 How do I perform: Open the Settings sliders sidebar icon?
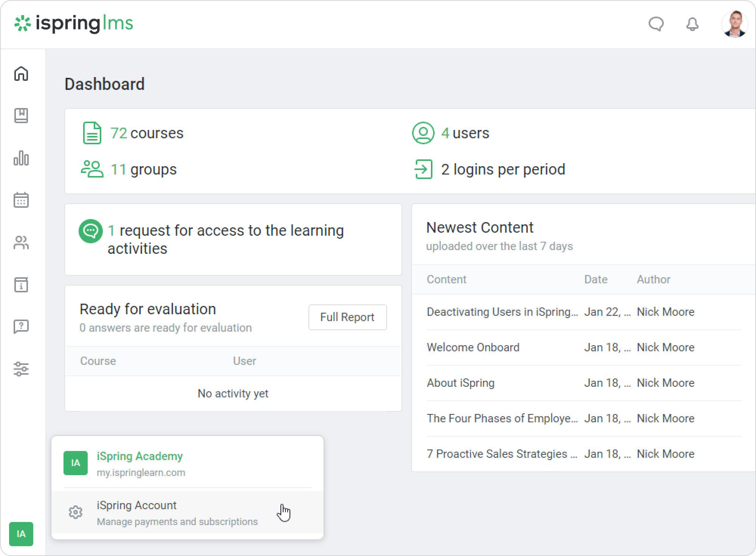click(21, 369)
